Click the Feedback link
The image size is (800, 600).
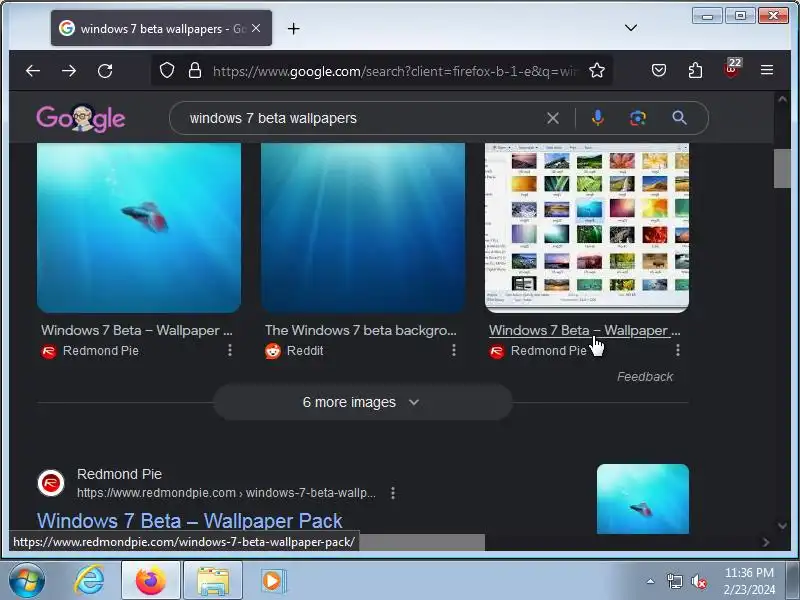(645, 377)
